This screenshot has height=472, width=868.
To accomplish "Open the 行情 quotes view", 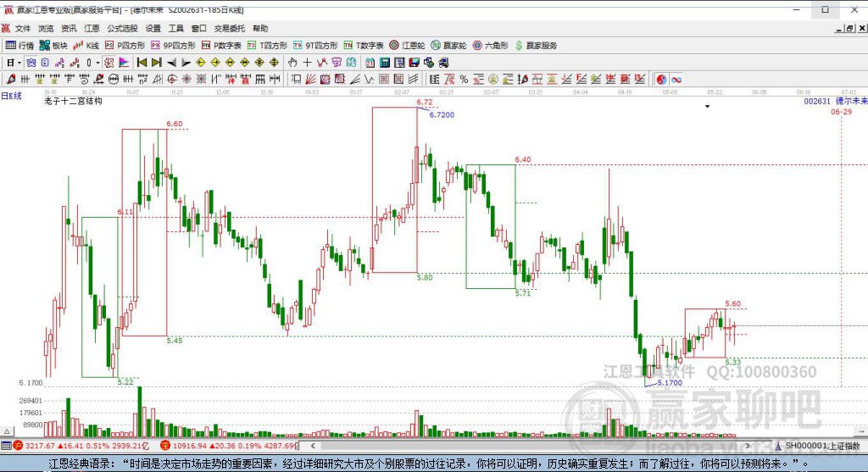I will [x=20, y=46].
